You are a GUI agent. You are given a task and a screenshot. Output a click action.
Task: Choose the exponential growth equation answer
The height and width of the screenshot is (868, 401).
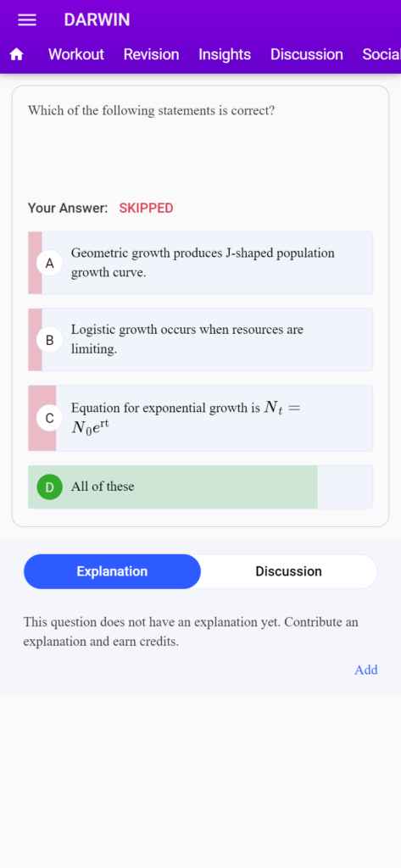point(200,418)
